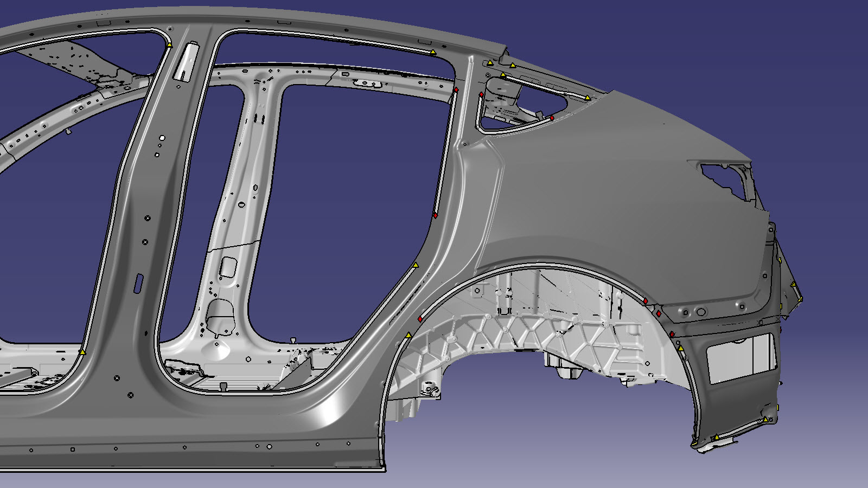This screenshot has width=868, height=488.
Task: Click left yellow triangle on bottom rear panel seam
Action: click(x=717, y=436)
